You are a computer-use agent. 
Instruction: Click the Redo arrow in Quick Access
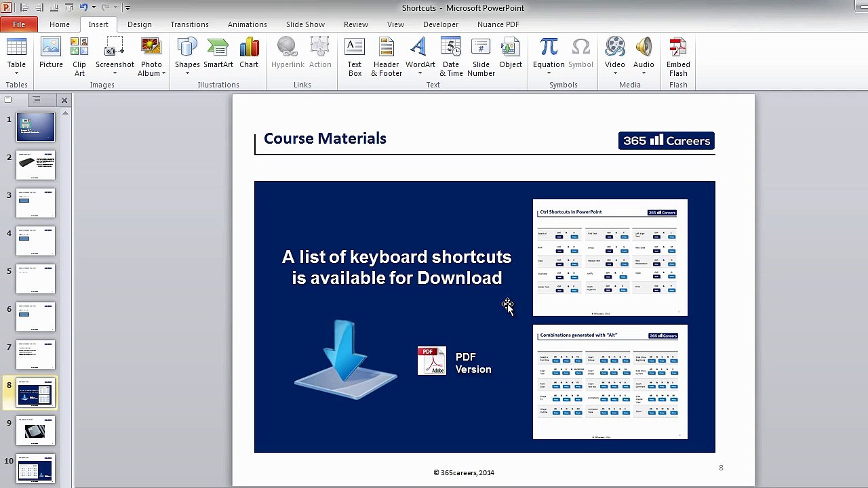tap(105, 7)
